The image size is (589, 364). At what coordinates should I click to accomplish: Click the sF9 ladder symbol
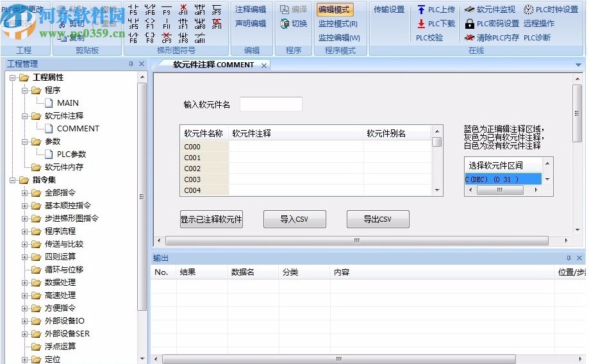point(217,10)
